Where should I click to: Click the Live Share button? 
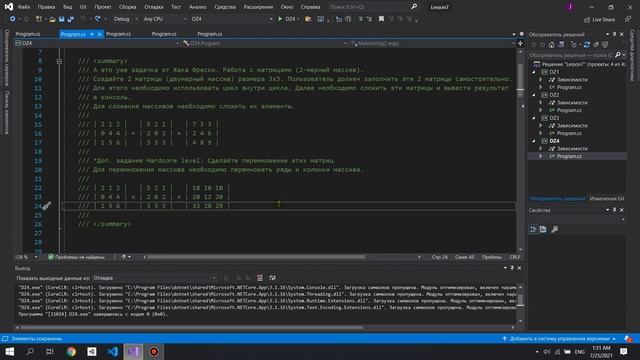tap(599, 20)
